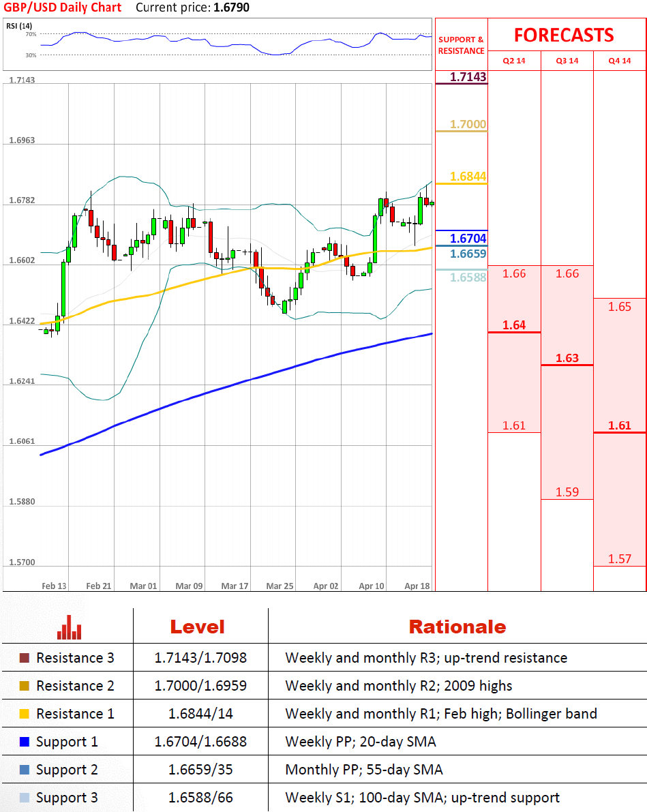Click rationale mentioning 100-day SMA
The width and height of the screenshot is (647, 812).
coord(423,798)
